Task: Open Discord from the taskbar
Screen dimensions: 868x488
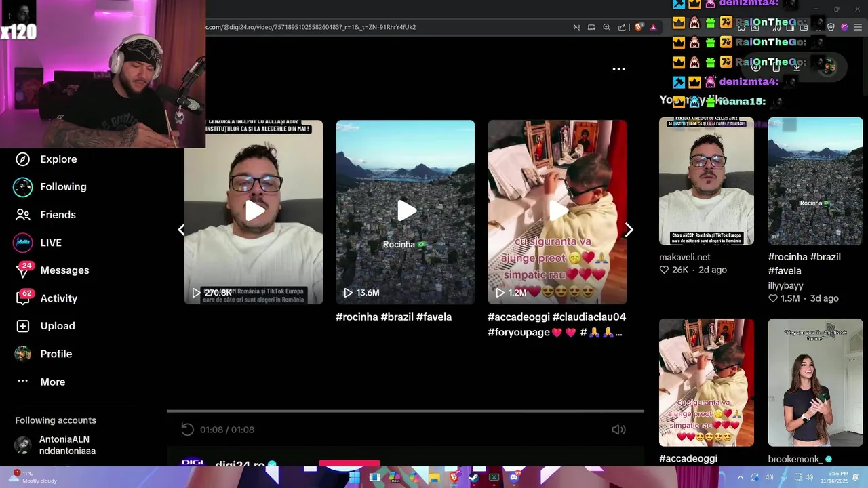Action: (x=514, y=477)
